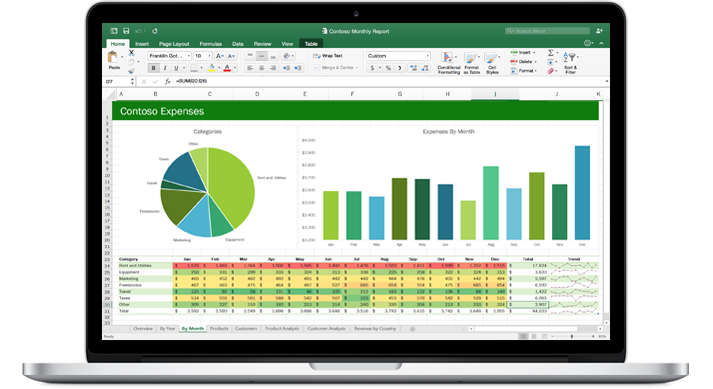Click the zoom slider handle in the status bar

[572, 336]
